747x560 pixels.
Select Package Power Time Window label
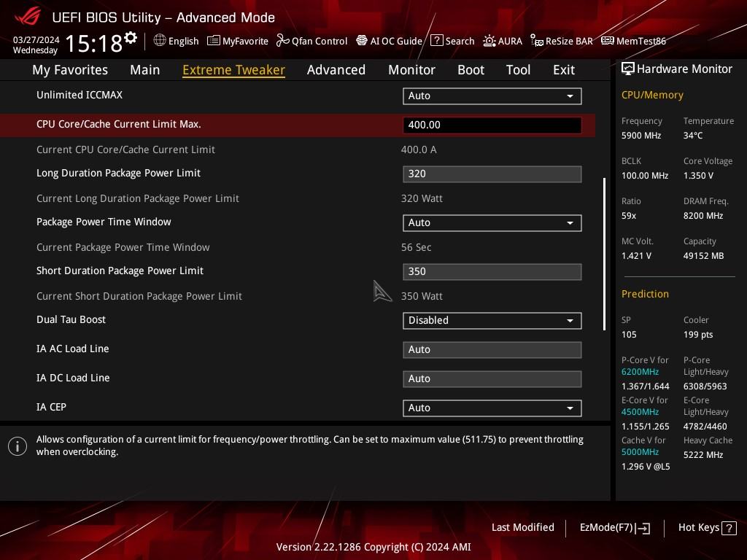pyautogui.click(x=104, y=222)
